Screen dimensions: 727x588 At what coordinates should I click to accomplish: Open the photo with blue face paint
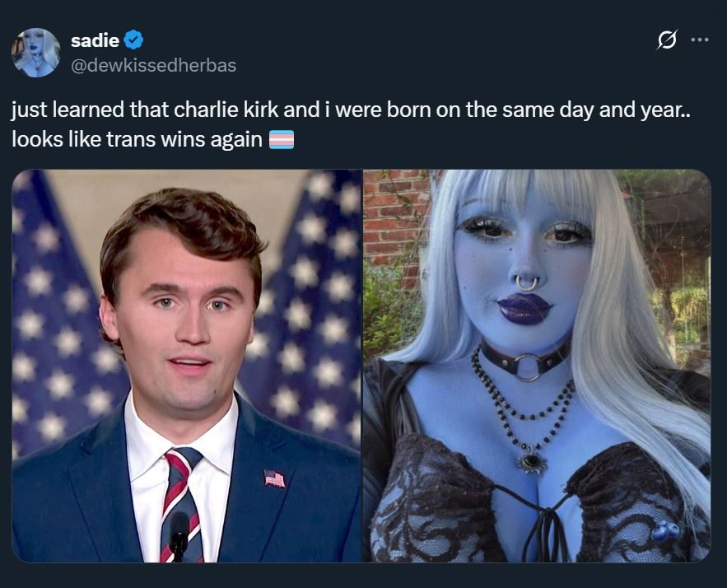(537, 366)
